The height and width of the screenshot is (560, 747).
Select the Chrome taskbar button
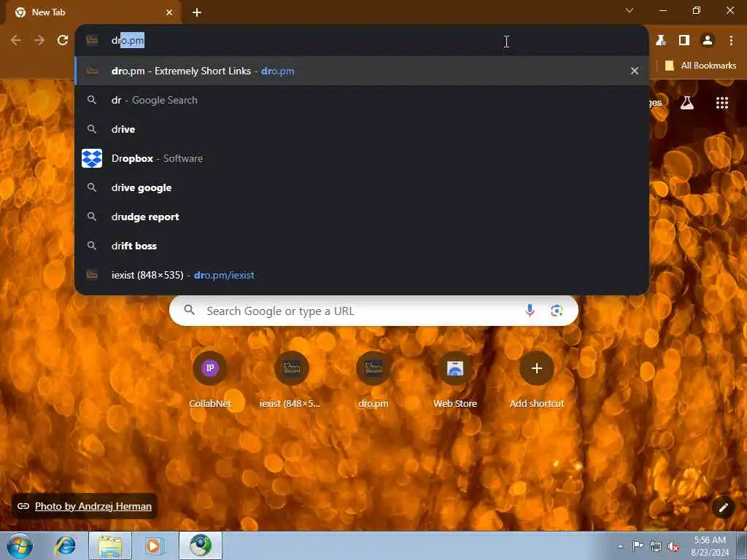(201, 545)
